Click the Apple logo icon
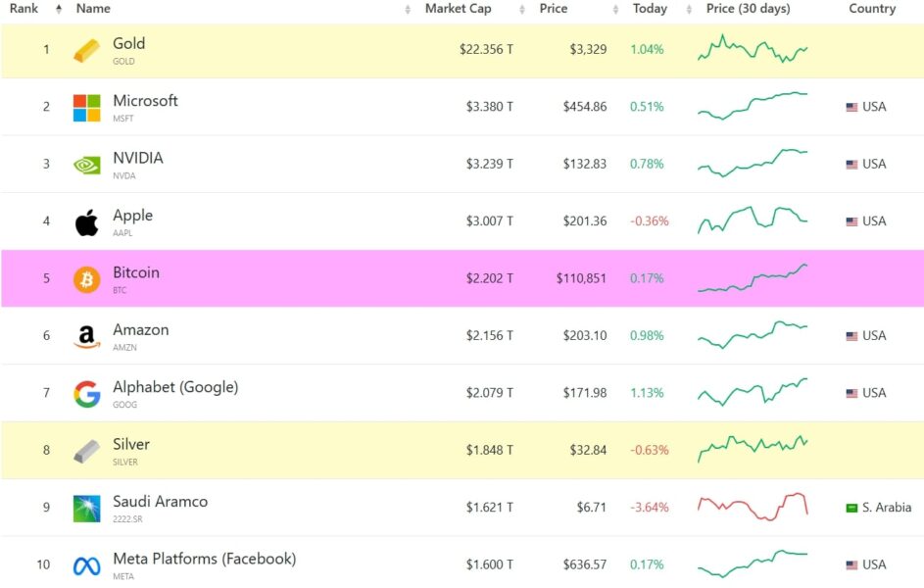The width and height of the screenshot is (924, 588). coord(86,222)
